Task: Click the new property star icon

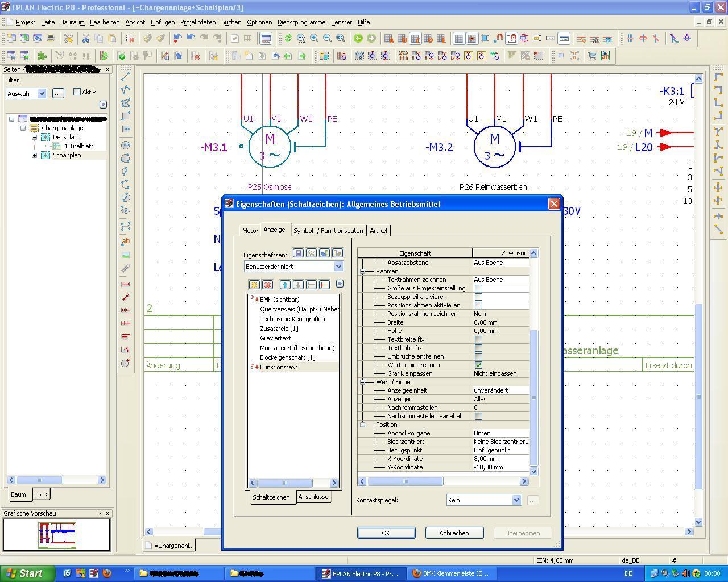Action: click(254, 284)
